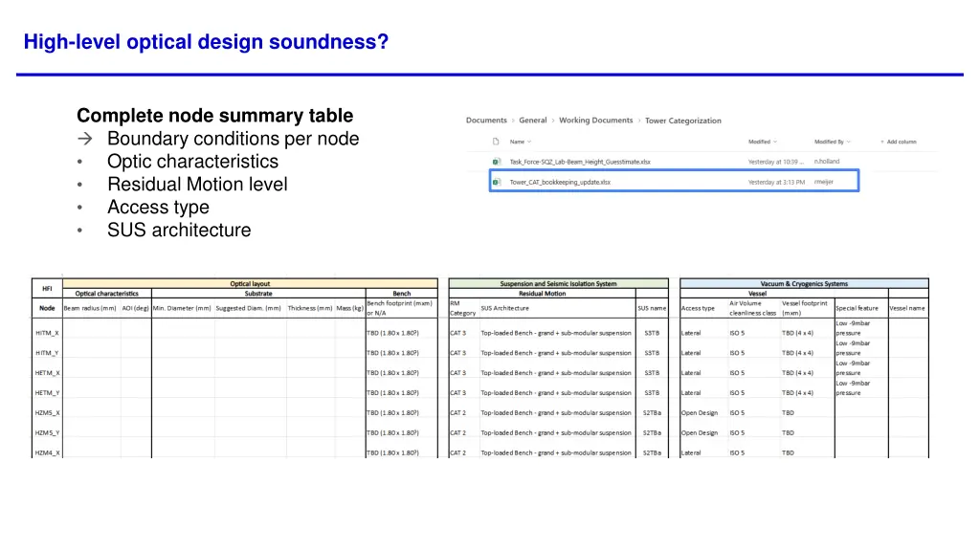This screenshot has width=980, height=551.
Task: Click the Excel icon beside Tower_CAT_bookkeeping_update.xlsx
Action: pyautogui.click(x=496, y=183)
